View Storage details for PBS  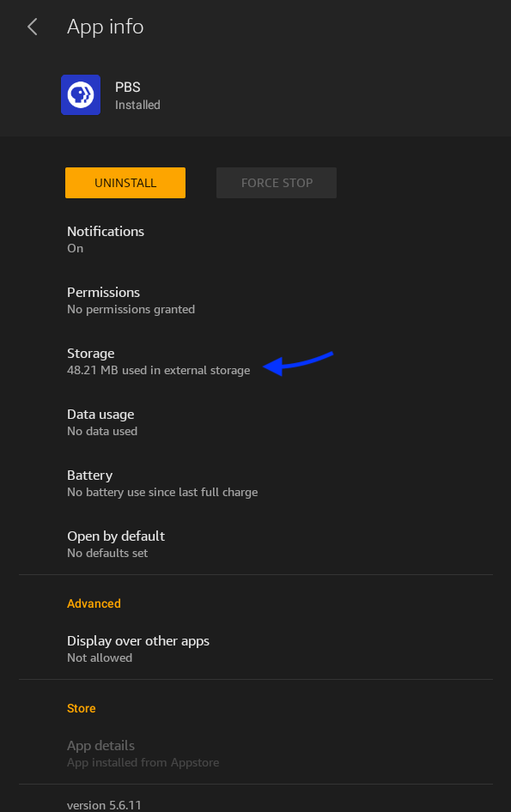tap(88, 361)
